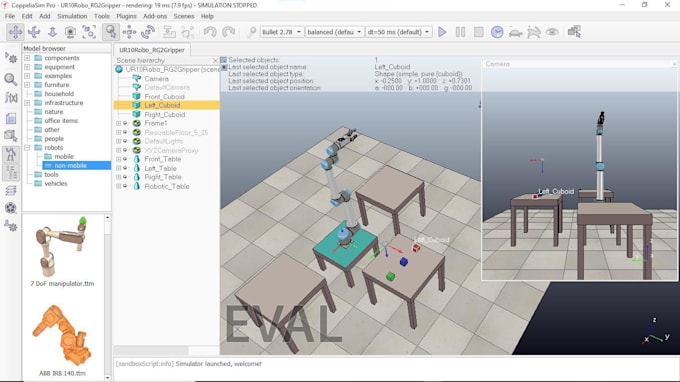Select the camera shift vertical tool
Viewport: 680px width, 382px height.
pyautogui.click(x=52, y=32)
